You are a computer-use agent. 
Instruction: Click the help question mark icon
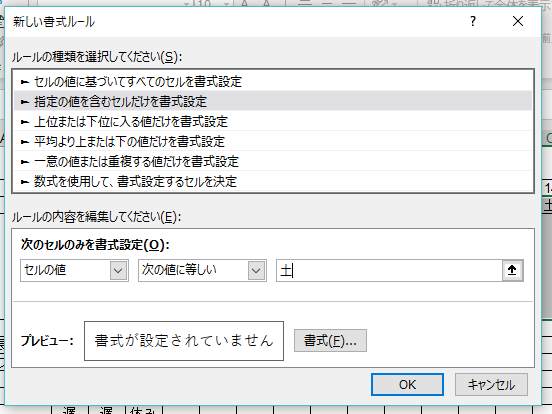473,21
